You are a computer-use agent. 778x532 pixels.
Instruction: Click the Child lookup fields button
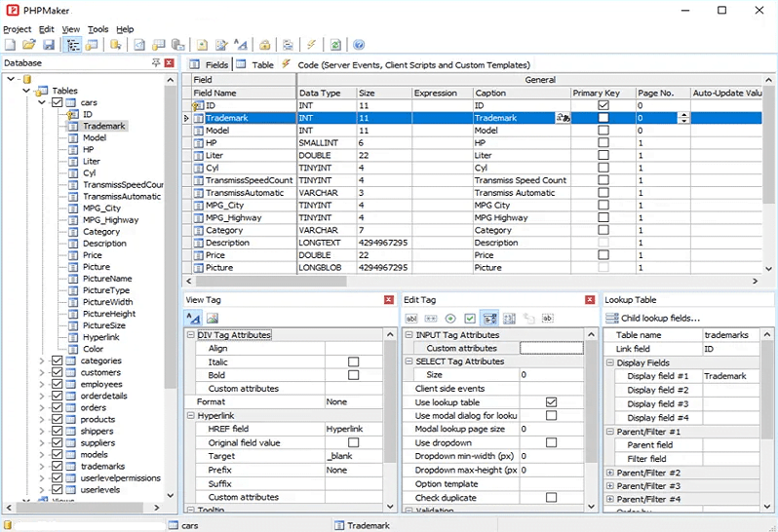coord(652,318)
